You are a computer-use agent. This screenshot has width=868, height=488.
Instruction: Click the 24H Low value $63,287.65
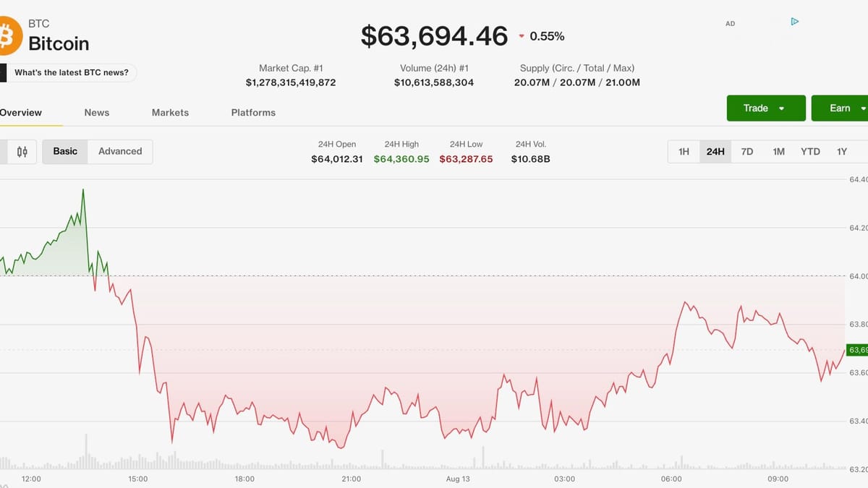pos(466,159)
